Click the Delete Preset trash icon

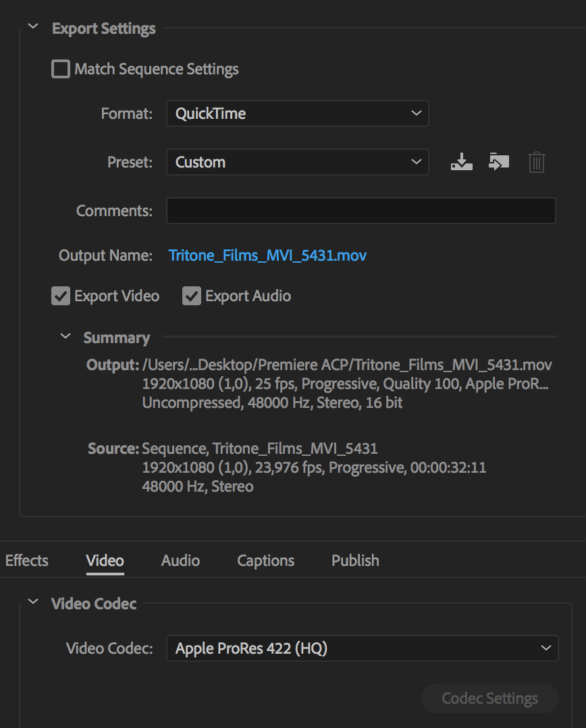pyautogui.click(x=537, y=162)
